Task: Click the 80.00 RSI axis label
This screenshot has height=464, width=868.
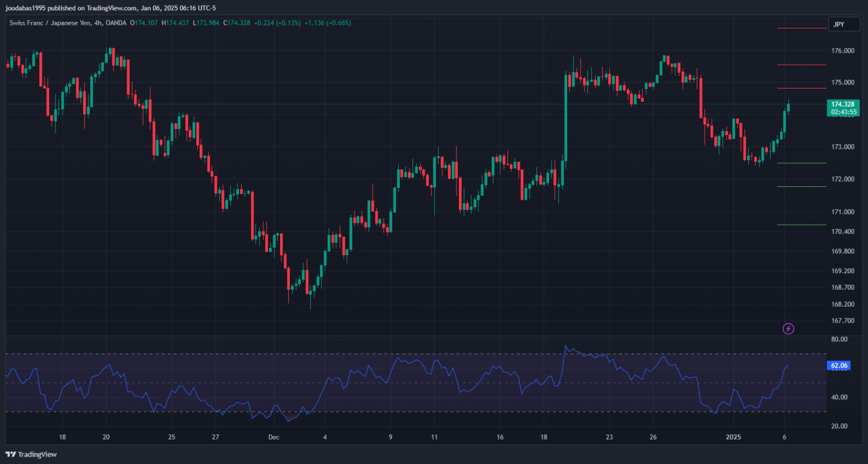Action: pos(839,339)
